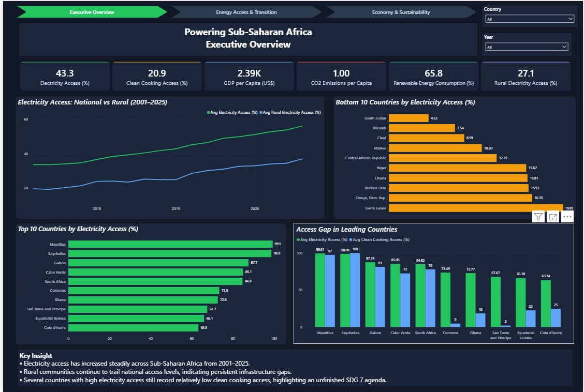This screenshot has height=392, width=584.
Task: Click Comoros green column in Access Gap chart
Action: coord(445,300)
